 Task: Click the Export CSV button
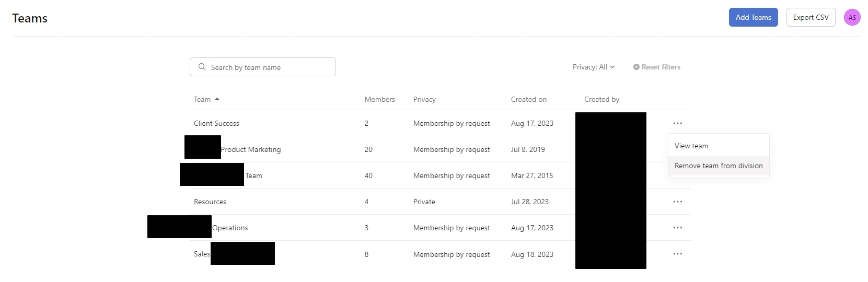click(x=811, y=17)
